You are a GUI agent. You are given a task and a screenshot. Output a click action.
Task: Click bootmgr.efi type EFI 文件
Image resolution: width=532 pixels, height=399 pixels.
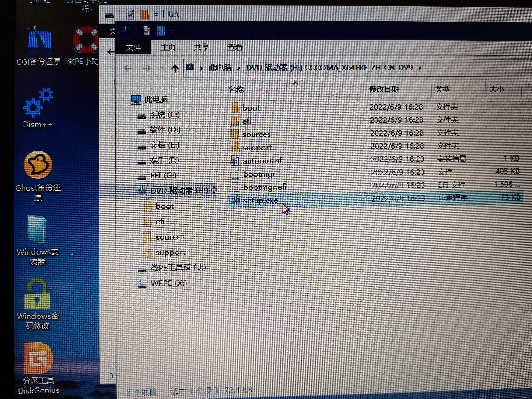click(x=452, y=185)
